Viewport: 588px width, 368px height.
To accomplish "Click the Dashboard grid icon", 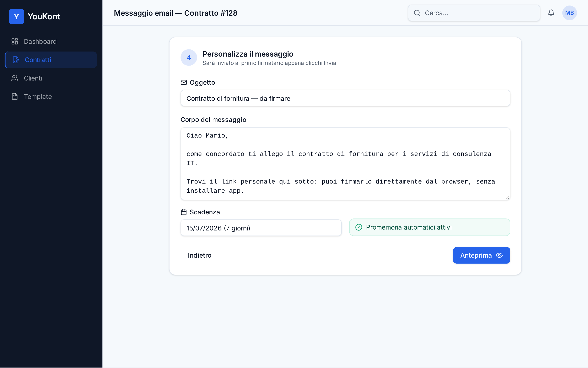I will [15, 41].
